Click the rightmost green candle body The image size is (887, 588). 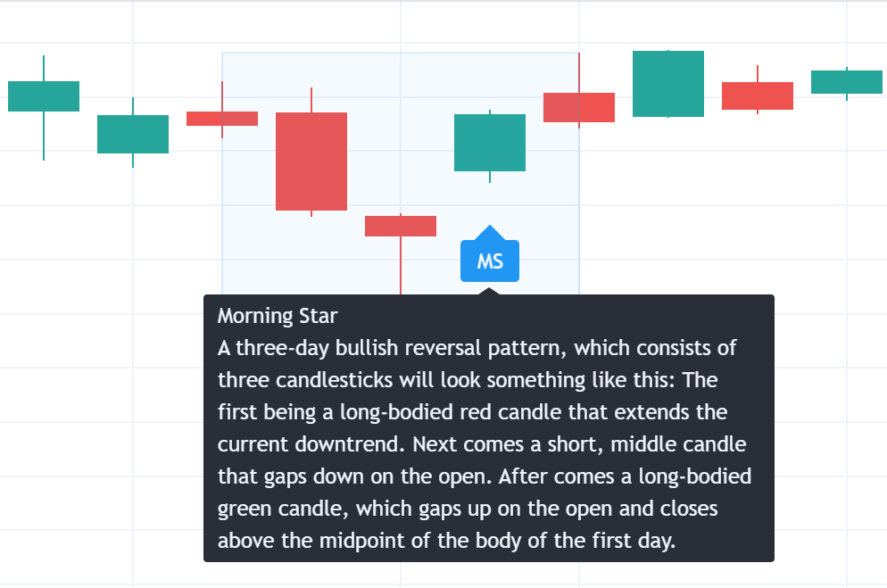847,82
